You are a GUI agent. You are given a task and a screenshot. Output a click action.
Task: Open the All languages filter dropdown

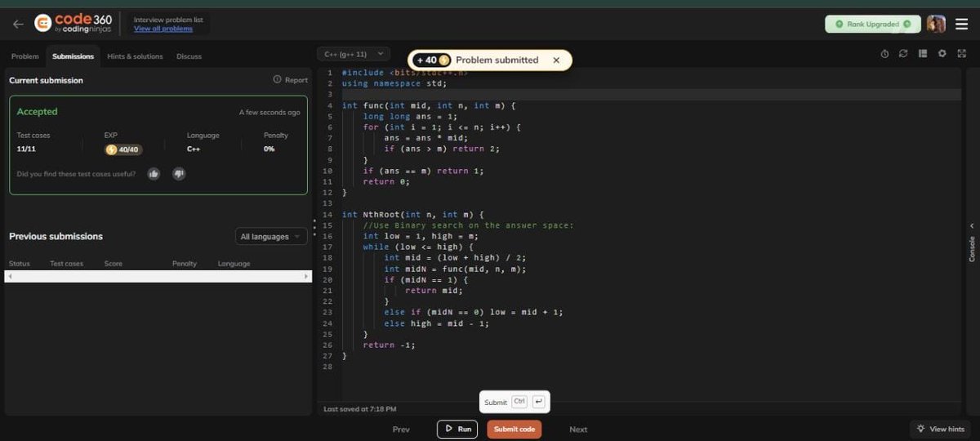coord(271,237)
